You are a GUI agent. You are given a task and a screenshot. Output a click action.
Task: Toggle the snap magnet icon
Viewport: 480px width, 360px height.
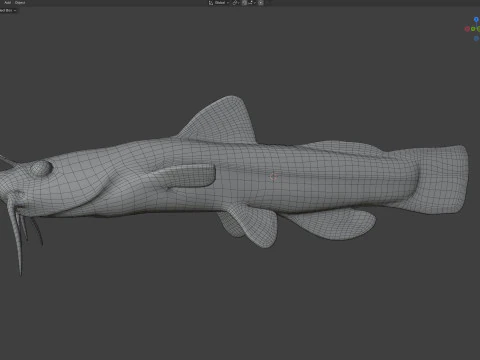244,3
